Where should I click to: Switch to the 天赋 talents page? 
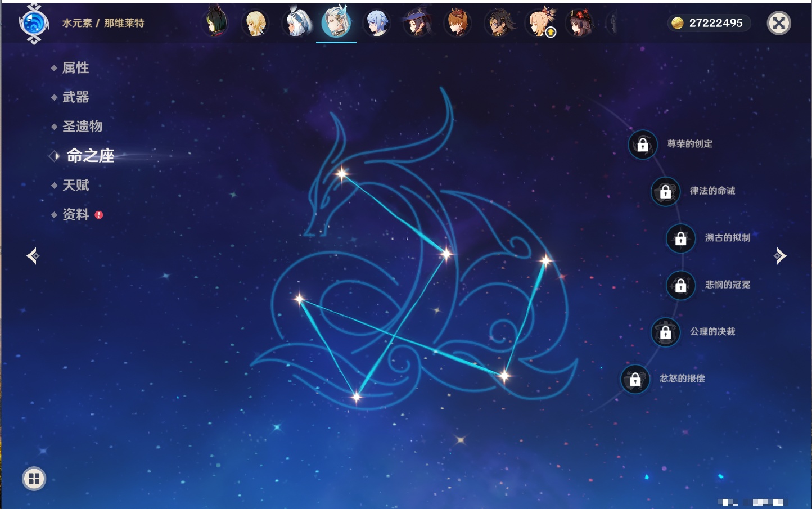tap(75, 185)
